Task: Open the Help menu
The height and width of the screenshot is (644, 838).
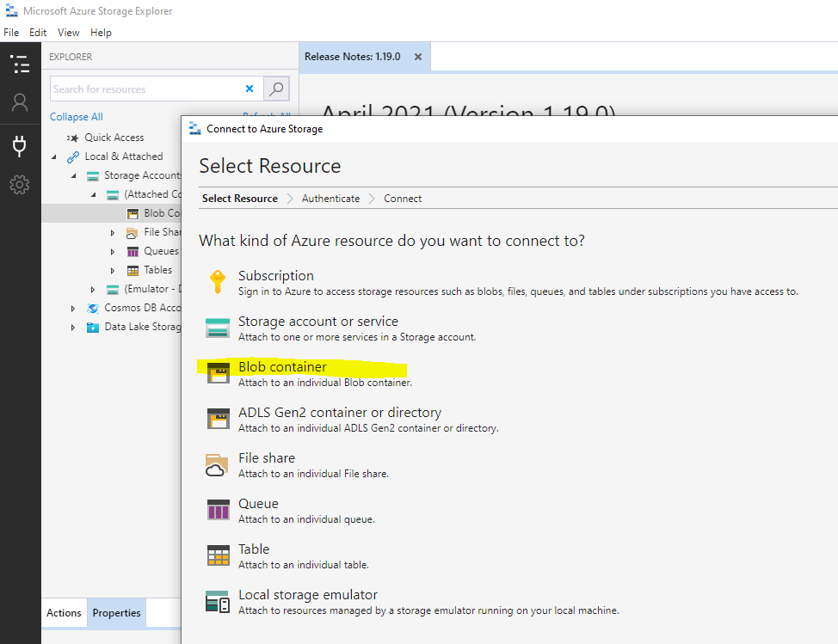Action: 101,33
